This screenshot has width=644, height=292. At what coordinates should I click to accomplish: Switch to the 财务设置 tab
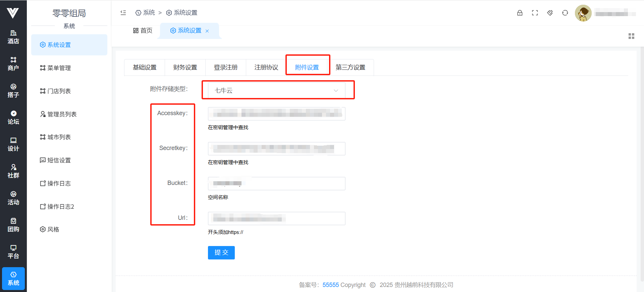[185, 67]
